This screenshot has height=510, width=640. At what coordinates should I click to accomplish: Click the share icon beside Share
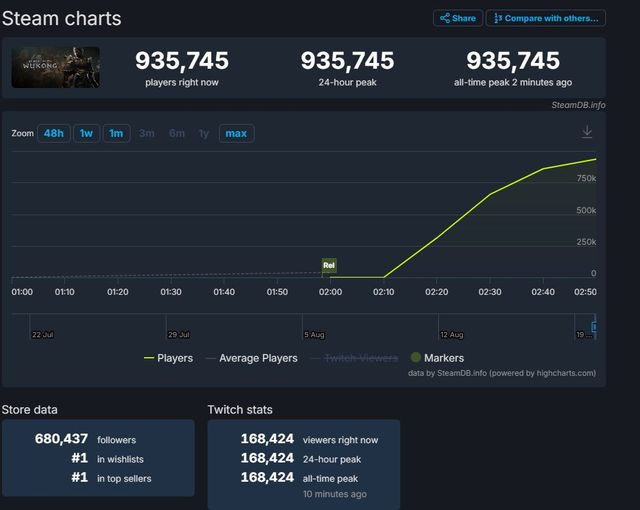click(444, 18)
